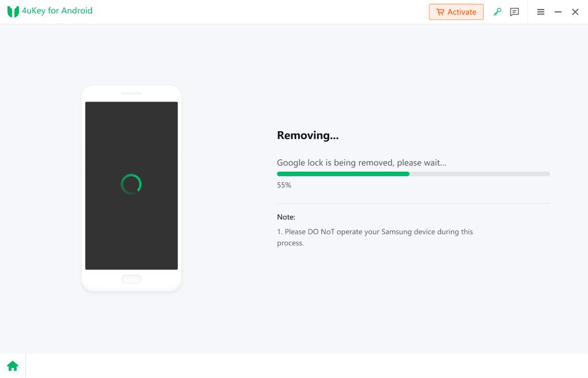Click the 55% progress label
Screen dimensions: 588x378
284,185
